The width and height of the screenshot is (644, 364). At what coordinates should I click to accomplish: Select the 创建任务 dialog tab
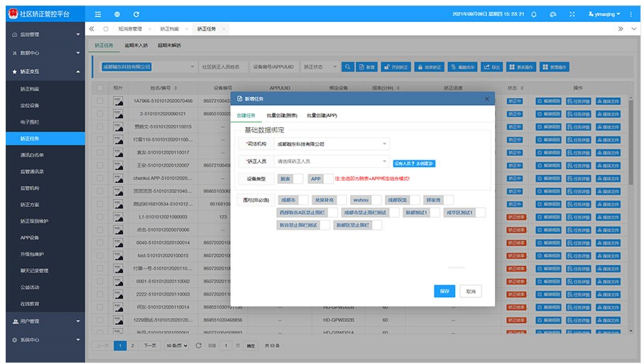pyautogui.click(x=246, y=116)
